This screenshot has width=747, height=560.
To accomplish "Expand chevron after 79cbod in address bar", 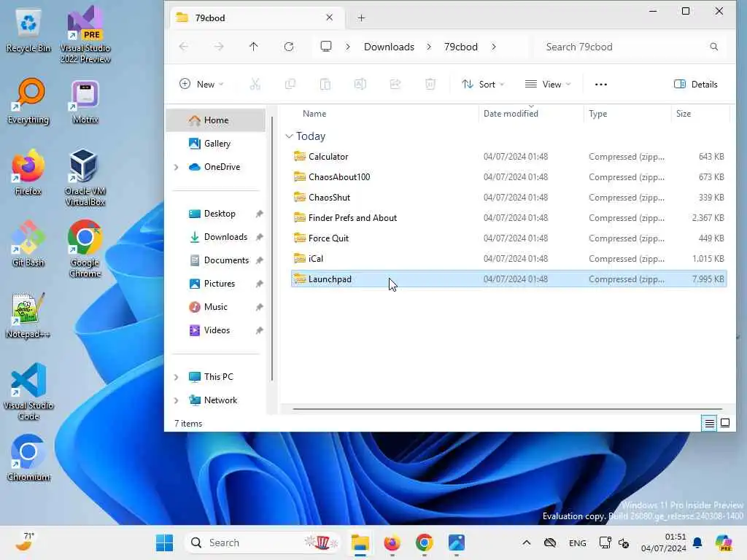I will click(x=494, y=47).
